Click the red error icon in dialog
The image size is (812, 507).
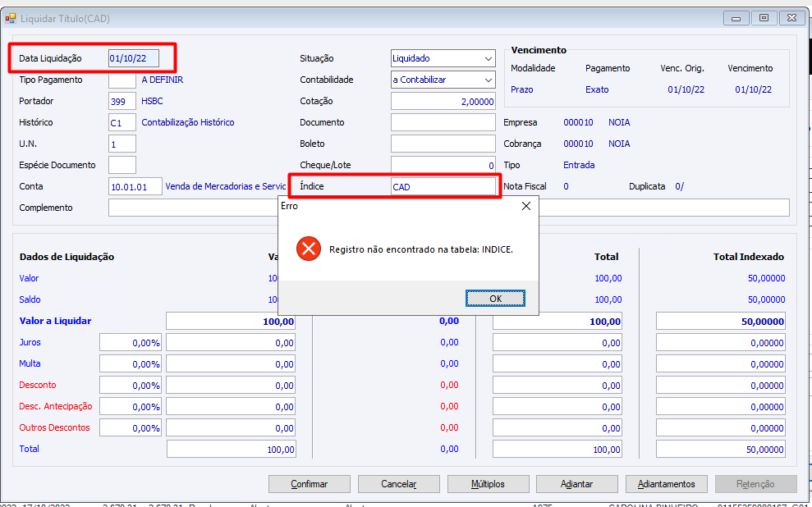coord(309,249)
